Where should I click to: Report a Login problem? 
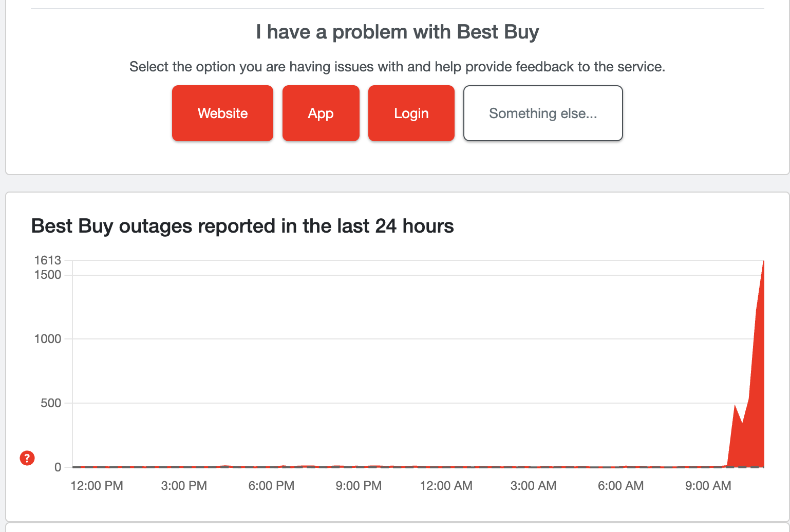(411, 113)
